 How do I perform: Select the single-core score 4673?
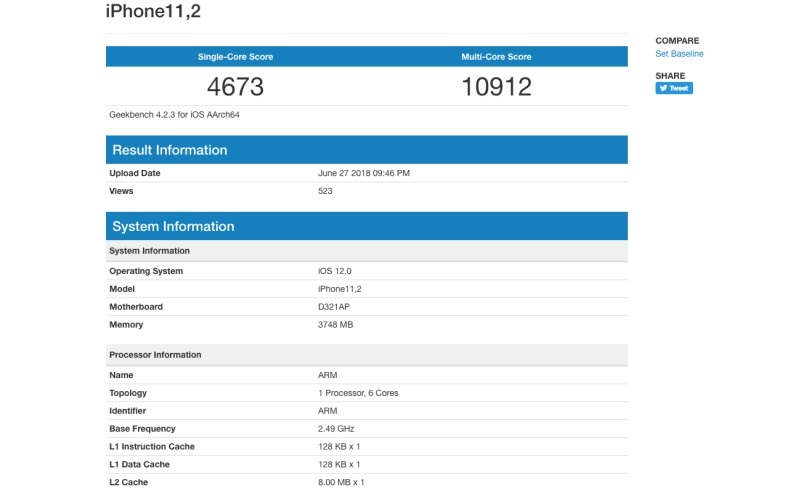pyautogui.click(x=235, y=86)
